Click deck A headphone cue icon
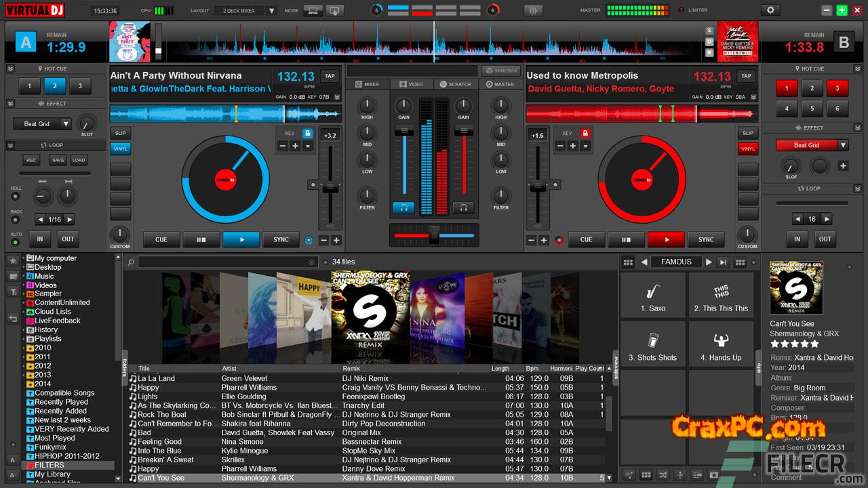 403,207
